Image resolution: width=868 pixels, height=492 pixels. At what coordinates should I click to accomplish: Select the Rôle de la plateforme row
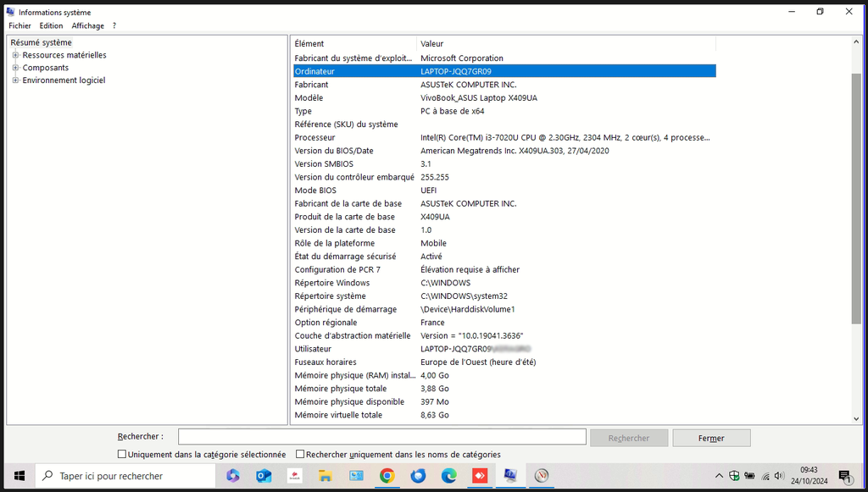tap(504, 243)
